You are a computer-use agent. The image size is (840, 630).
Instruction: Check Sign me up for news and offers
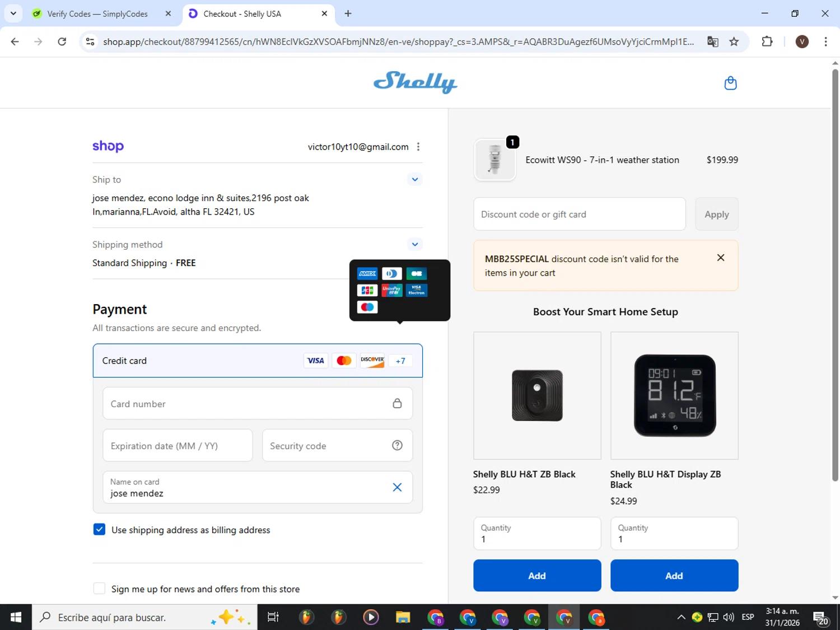point(99,588)
